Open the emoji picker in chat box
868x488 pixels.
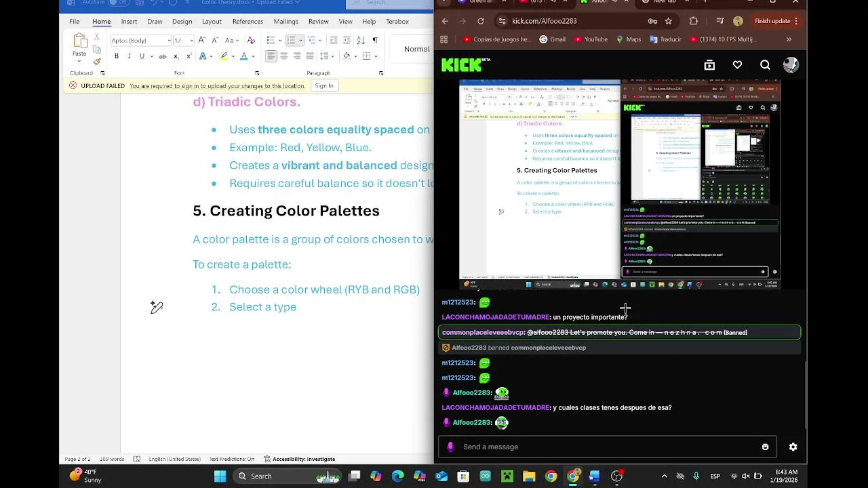point(765,447)
